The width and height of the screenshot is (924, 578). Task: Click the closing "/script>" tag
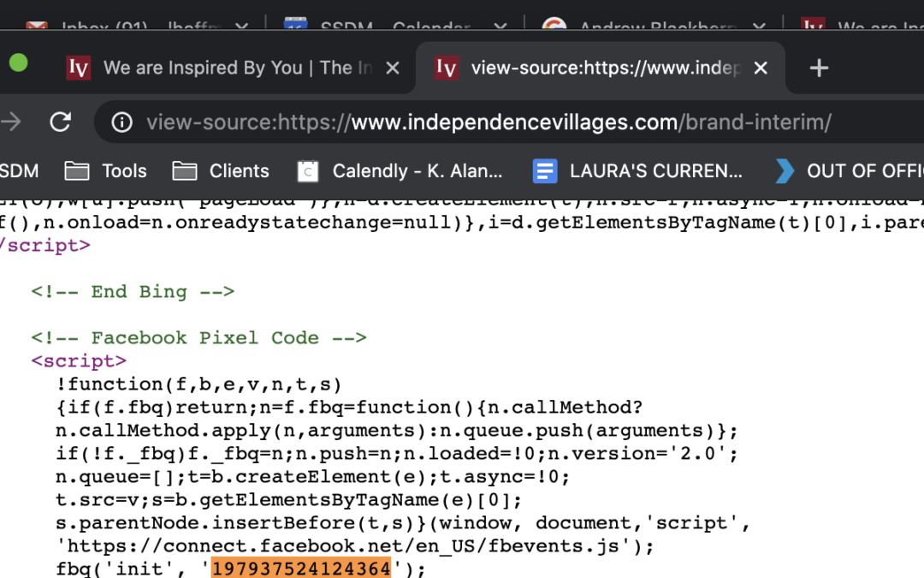click(x=45, y=246)
